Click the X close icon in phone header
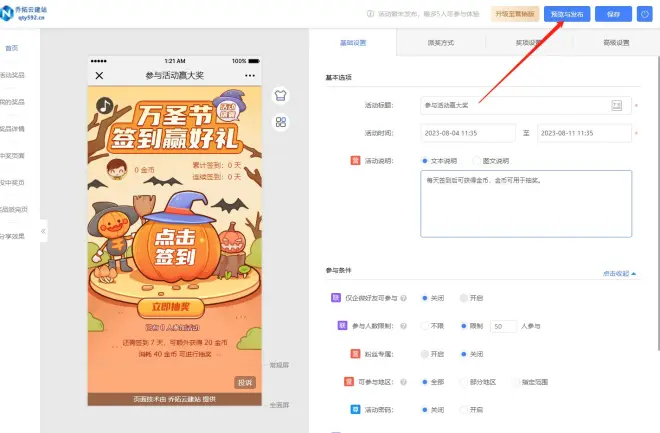Viewport: 660px width, 433px height. (x=99, y=76)
